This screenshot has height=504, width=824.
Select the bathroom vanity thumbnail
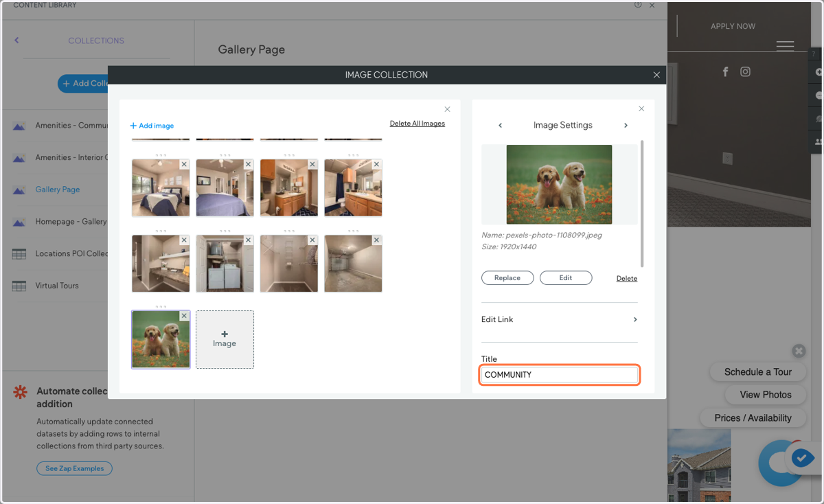[289, 188]
